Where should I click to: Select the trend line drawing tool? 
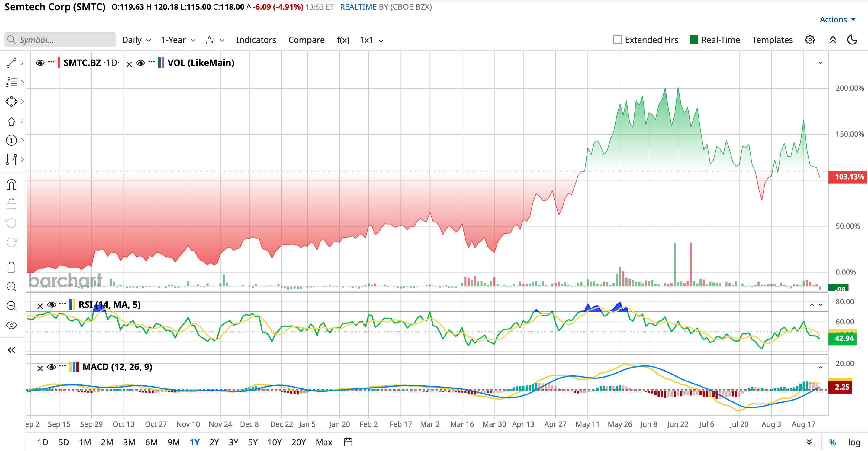[x=11, y=63]
